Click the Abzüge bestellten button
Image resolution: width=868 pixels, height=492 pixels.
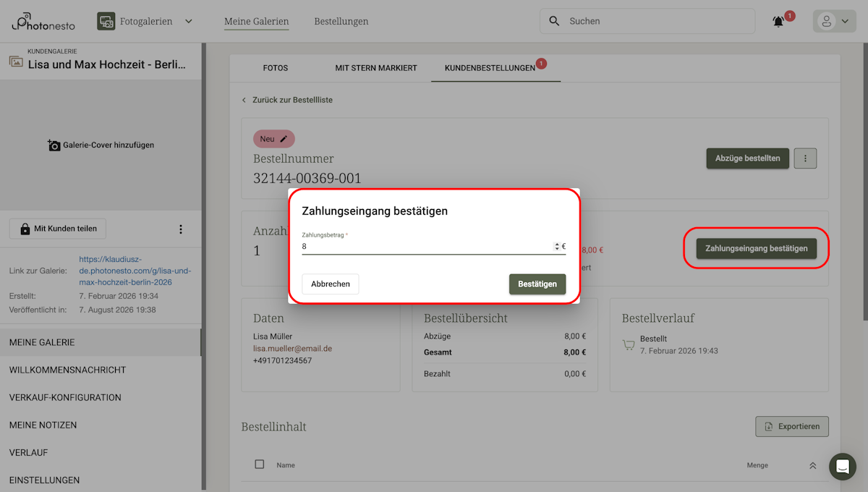(747, 158)
